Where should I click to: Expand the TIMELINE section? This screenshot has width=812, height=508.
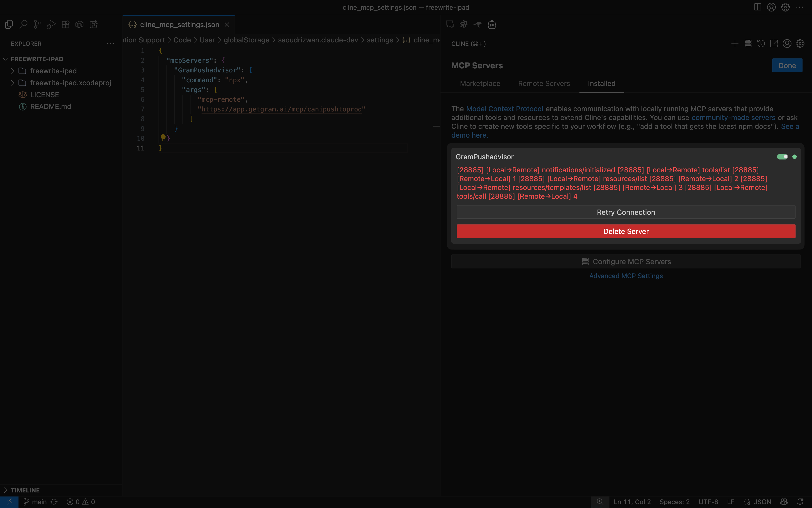click(5, 490)
